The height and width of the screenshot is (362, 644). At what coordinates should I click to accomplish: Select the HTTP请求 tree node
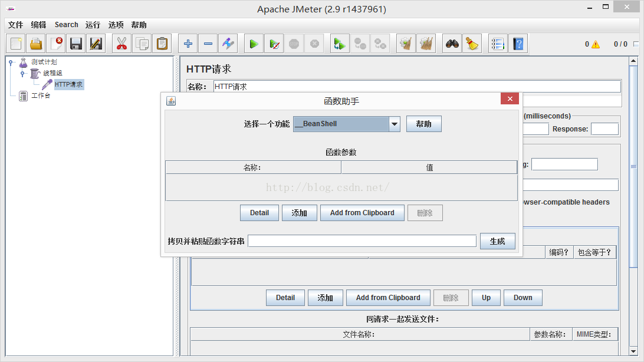click(x=68, y=84)
